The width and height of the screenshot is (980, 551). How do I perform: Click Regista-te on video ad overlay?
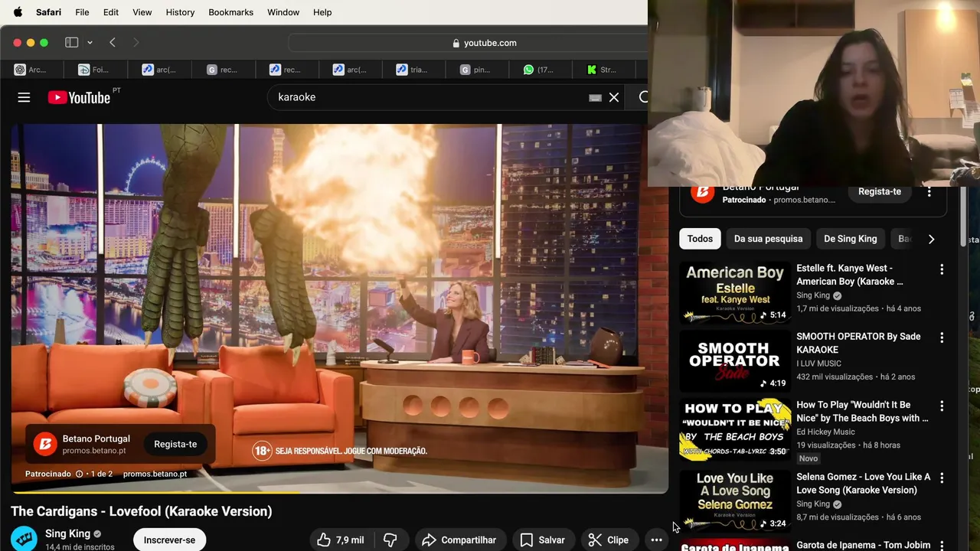point(175,444)
